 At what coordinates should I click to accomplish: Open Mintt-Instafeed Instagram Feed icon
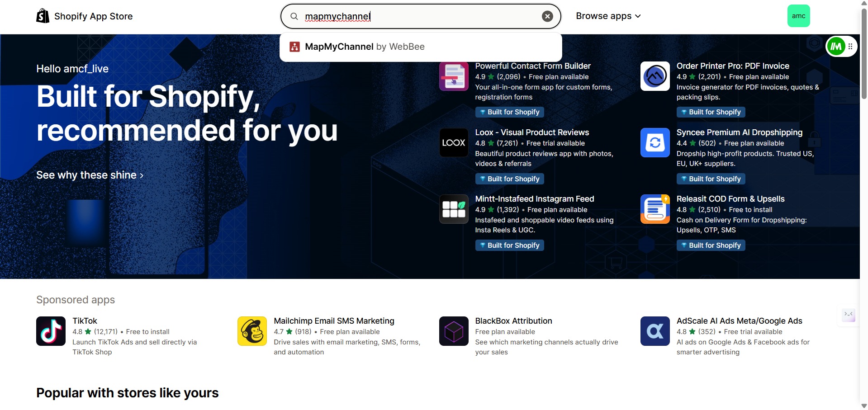[x=454, y=209]
